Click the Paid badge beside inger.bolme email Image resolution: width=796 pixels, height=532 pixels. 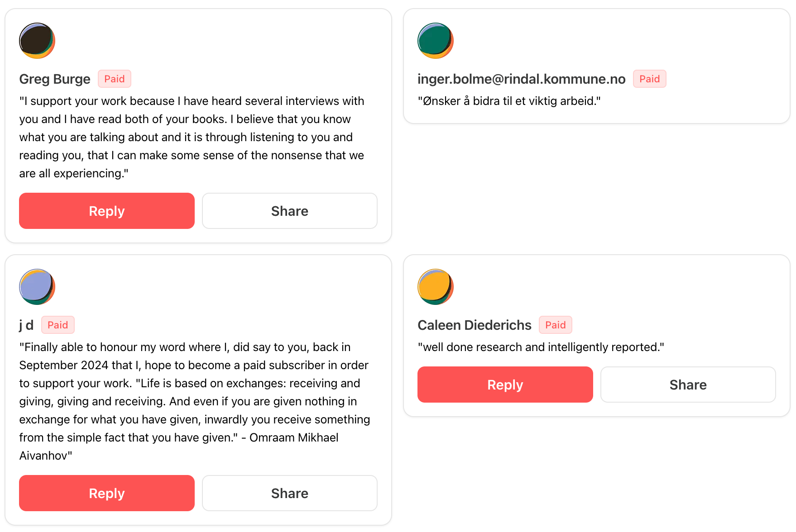point(649,79)
